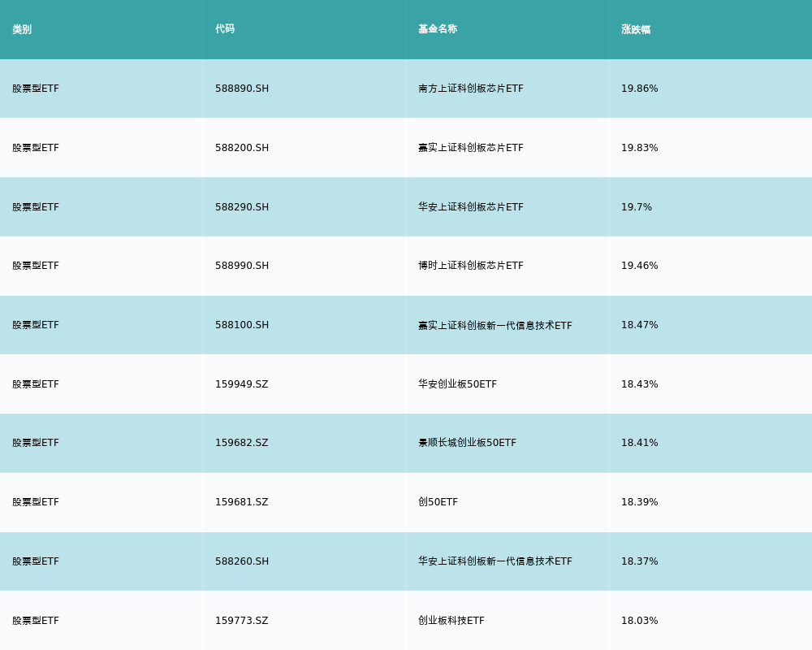This screenshot has width=812, height=650.
Task: Click 股票型ETF in the 159949.SZ row
Action: pyautogui.click(x=36, y=384)
